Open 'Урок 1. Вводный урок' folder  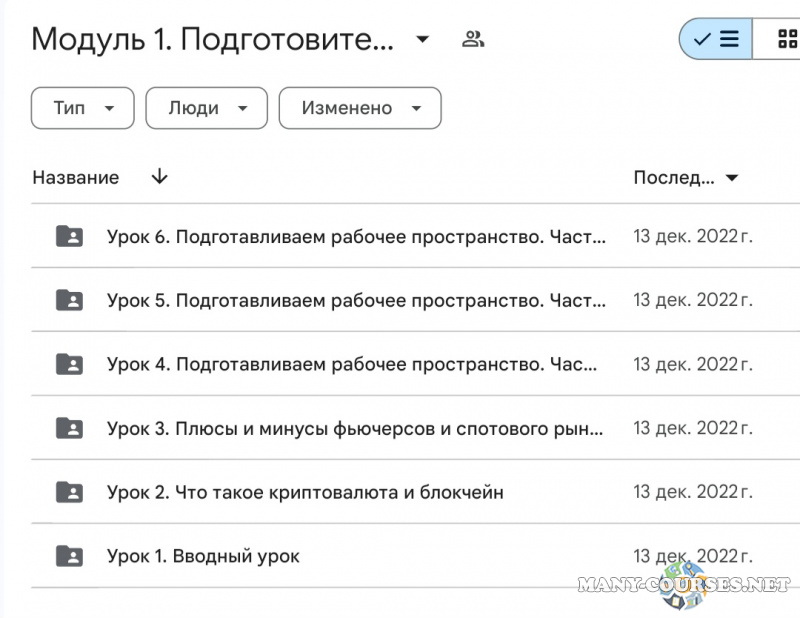click(201, 556)
